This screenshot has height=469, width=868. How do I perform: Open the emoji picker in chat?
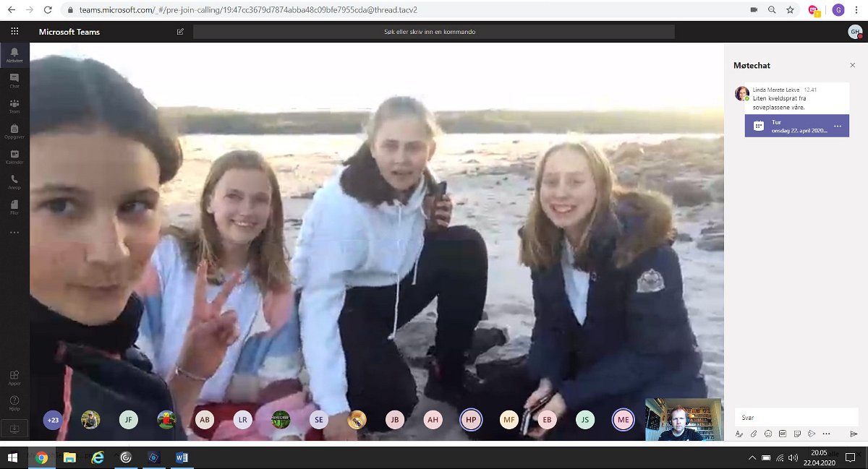(768, 434)
